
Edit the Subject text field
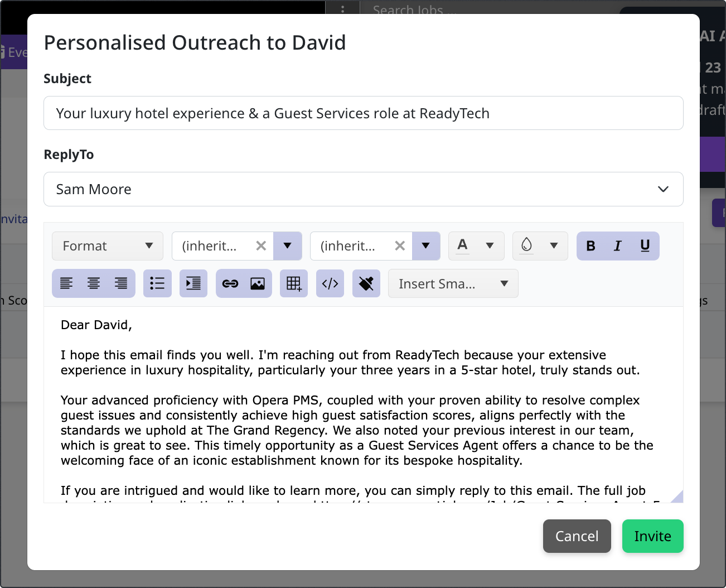pyautogui.click(x=364, y=113)
